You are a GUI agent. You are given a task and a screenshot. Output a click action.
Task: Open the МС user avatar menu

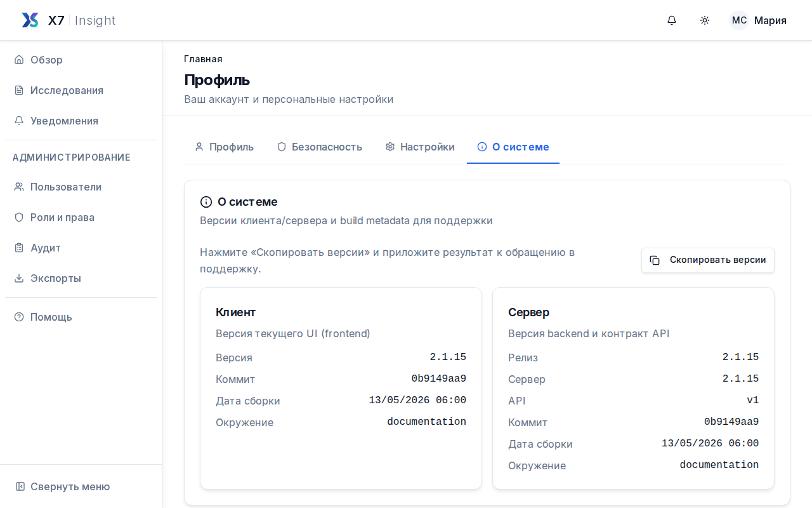739,20
